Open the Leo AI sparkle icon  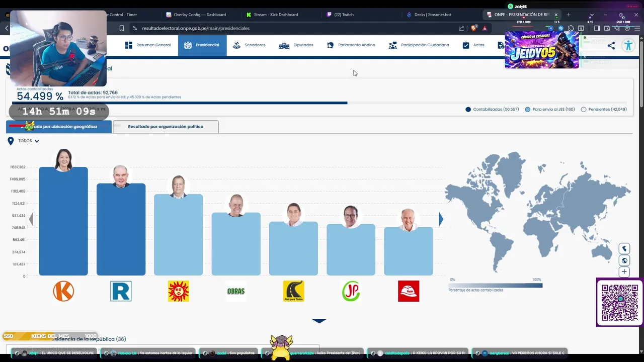(617, 28)
